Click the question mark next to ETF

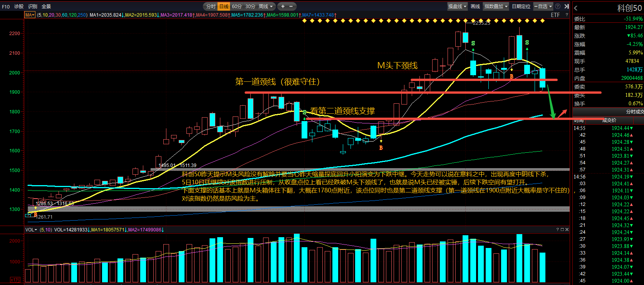pyautogui.click(x=567, y=15)
